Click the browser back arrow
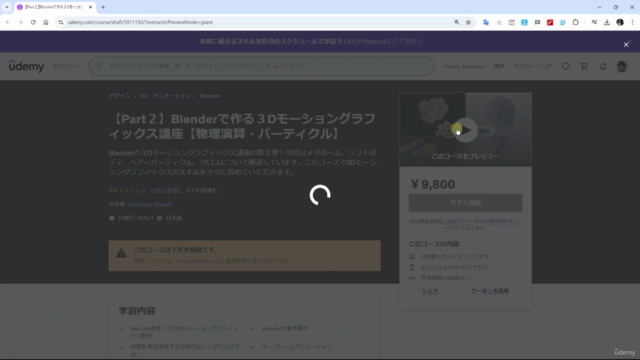 (x=8, y=22)
